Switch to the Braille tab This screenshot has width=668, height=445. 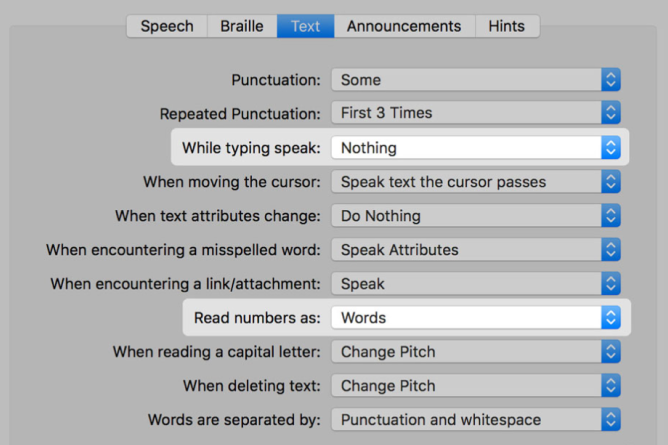pyautogui.click(x=242, y=26)
